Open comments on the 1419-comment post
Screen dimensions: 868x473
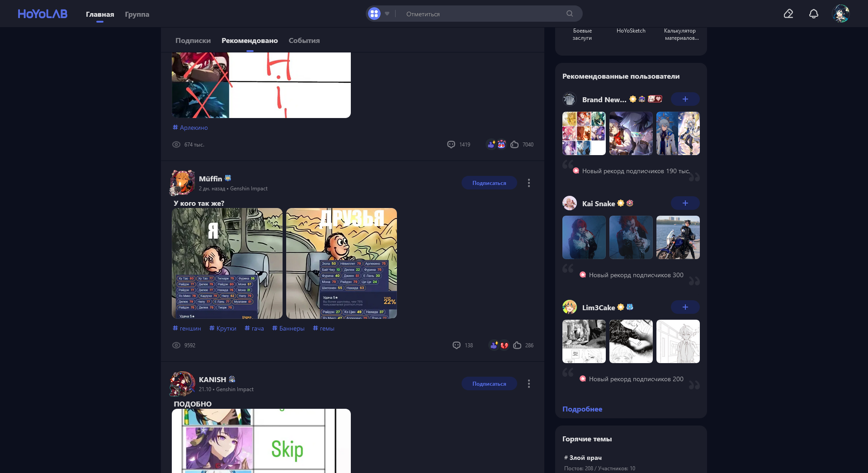458,145
